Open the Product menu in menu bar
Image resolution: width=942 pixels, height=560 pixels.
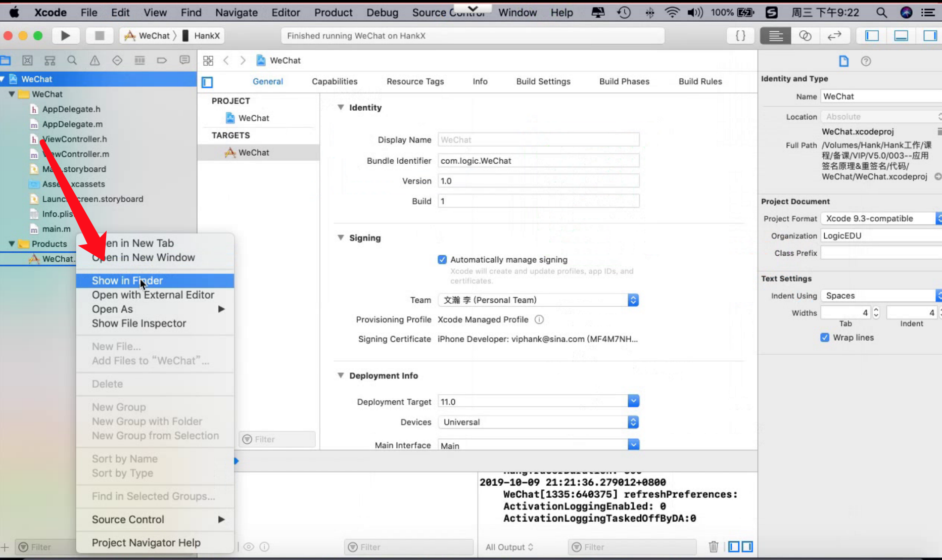tap(333, 12)
